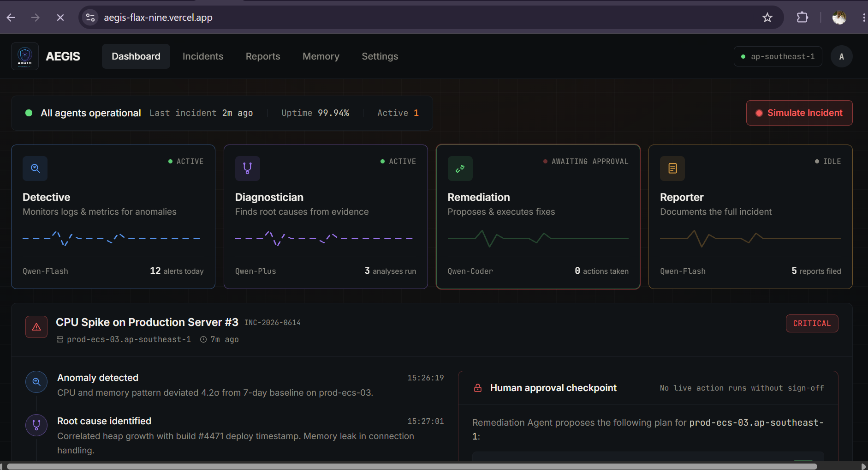Click the address bar URL aegis-flax-nine.vercel.app

(x=158, y=18)
